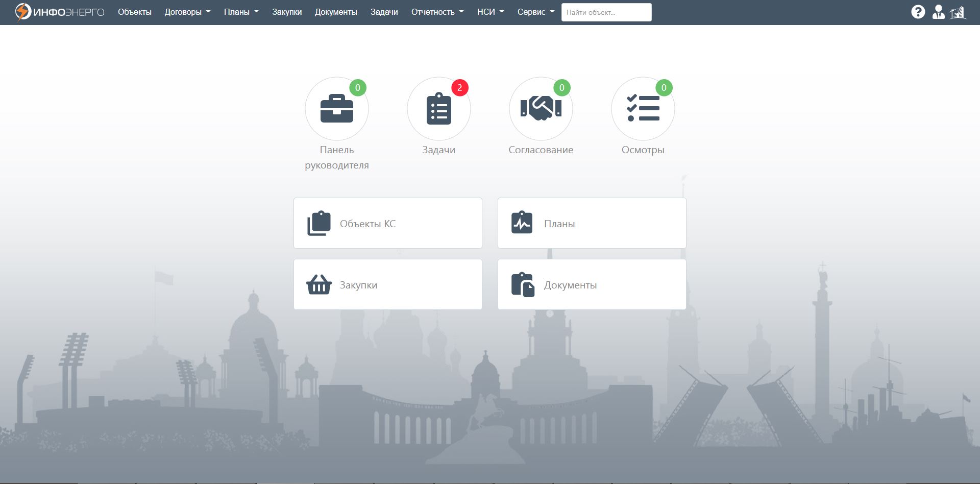Viewport: 980px width, 484px height.
Task: Open help via the question mark icon
Action: click(918, 12)
